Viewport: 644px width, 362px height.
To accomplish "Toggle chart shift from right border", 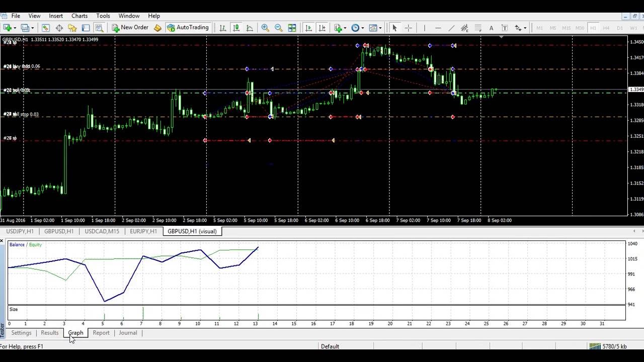I will click(x=322, y=28).
